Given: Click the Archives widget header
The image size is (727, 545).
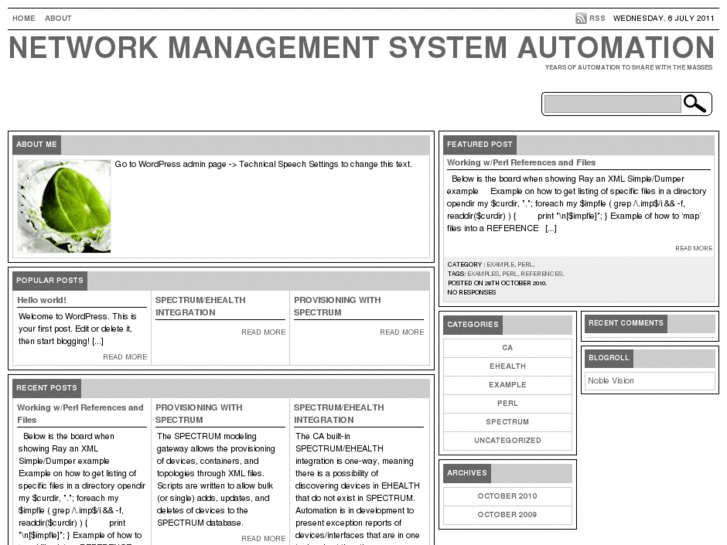Looking at the screenshot, I should point(467,473).
